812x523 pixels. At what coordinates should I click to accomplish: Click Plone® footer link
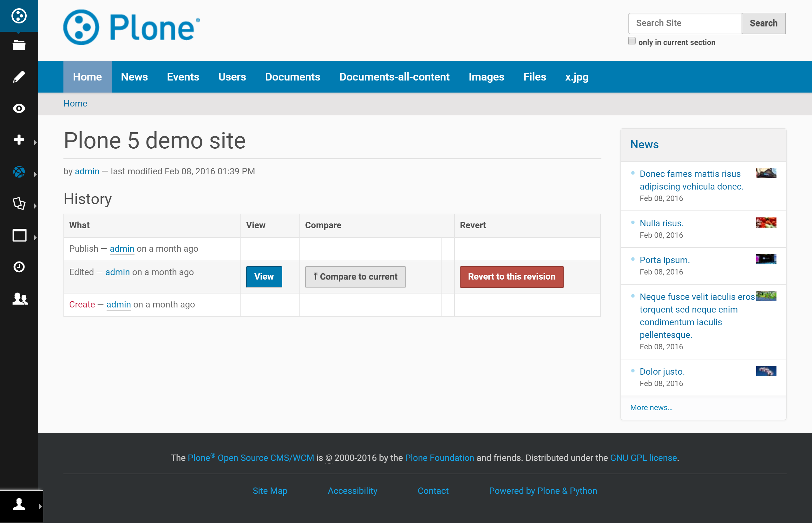[x=201, y=457]
